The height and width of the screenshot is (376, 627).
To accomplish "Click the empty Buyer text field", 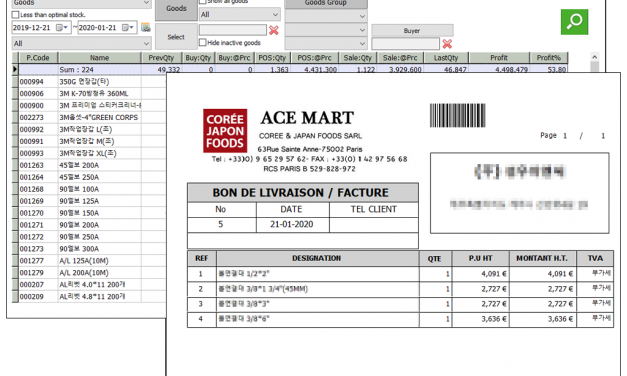I will coord(405,44).
